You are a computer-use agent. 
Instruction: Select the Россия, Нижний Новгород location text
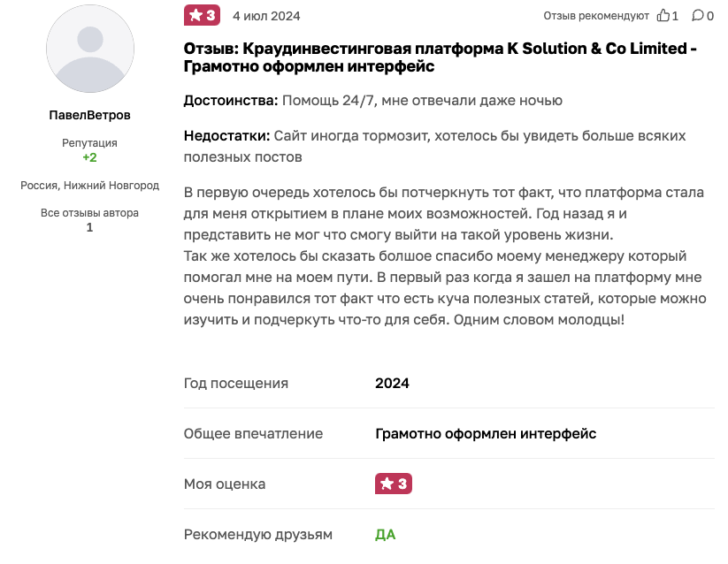click(x=89, y=186)
